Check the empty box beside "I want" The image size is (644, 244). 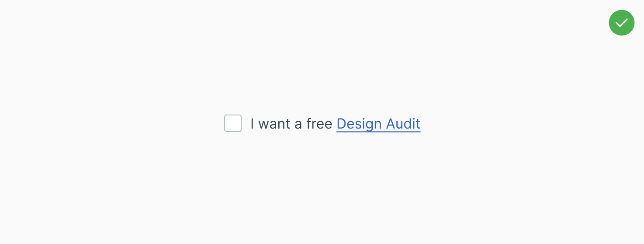[233, 123]
